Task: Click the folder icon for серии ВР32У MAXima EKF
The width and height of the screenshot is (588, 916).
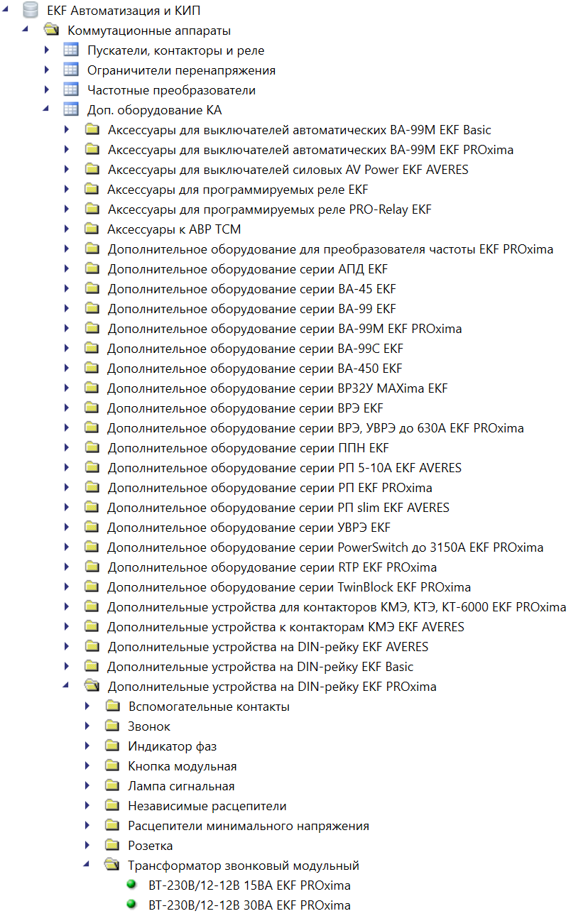Action: 91,388
